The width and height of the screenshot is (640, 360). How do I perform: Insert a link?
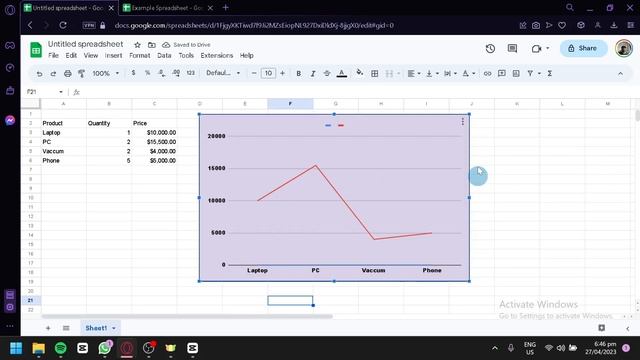[x=487, y=73]
